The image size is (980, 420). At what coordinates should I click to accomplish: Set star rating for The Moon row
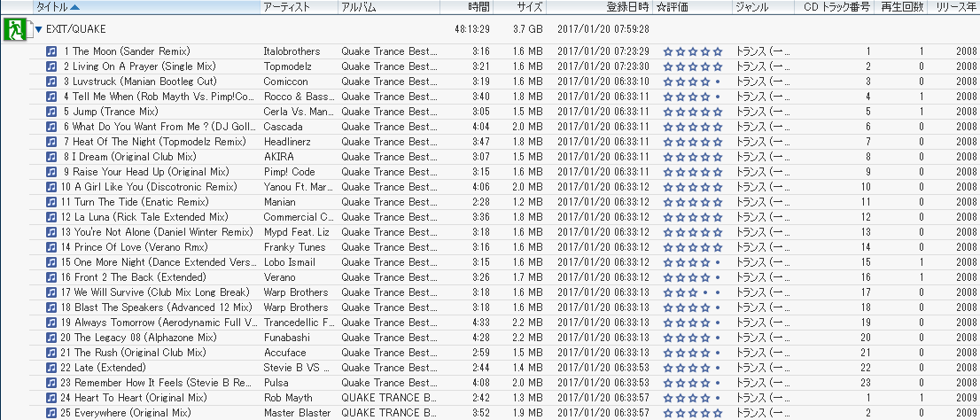[x=693, y=52]
